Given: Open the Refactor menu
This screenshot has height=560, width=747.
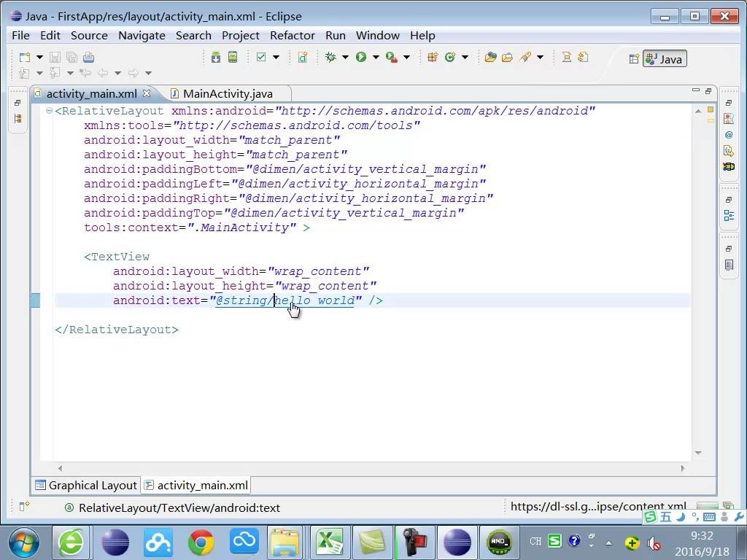Looking at the screenshot, I should coord(293,35).
